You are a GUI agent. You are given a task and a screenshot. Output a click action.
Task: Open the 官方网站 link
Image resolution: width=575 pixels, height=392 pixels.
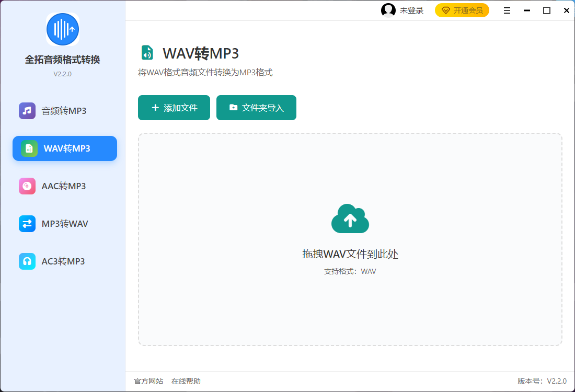point(148,381)
